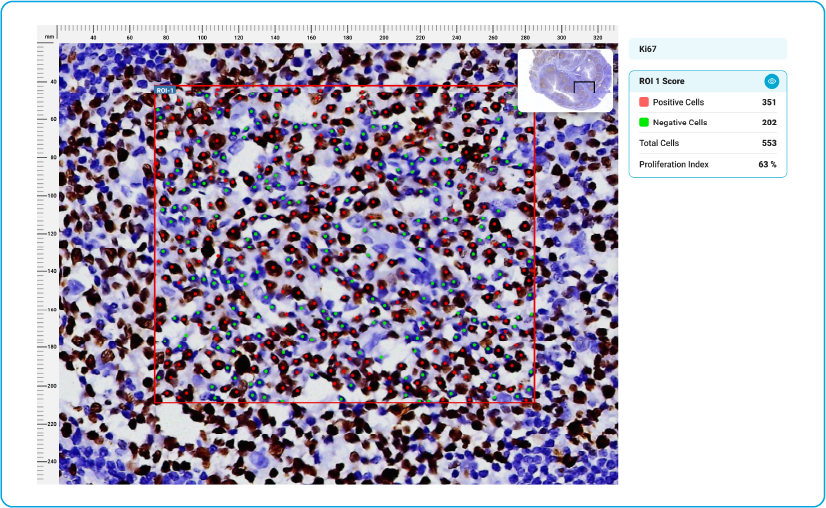Click the red Positive Cells color swatch
The height and width of the screenshot is (508, 826).
pos(644,102)
